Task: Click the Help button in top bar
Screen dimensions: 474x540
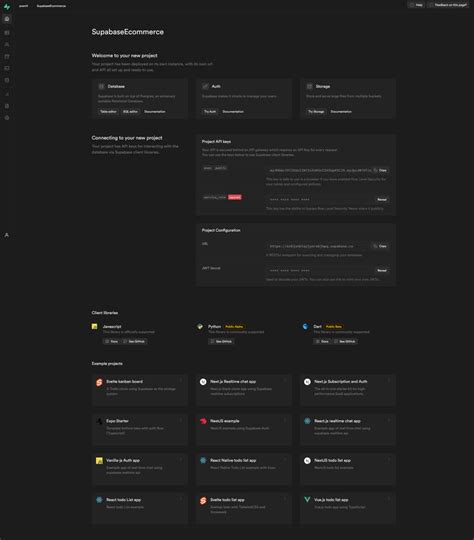Action: click(x=416, y=5)
